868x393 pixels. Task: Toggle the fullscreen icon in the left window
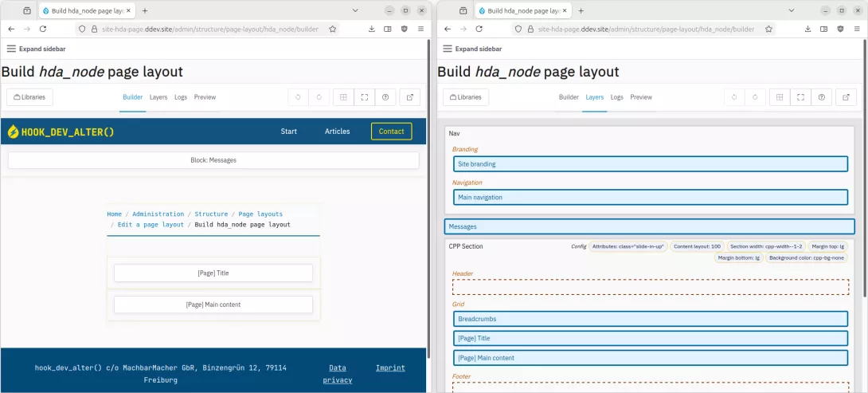[x=364, y=97]
